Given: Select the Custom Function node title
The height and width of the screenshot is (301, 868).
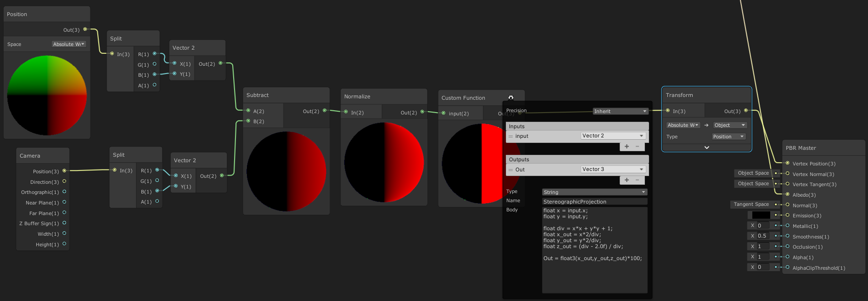Looking at the screenshot, I should pos(463,98).
